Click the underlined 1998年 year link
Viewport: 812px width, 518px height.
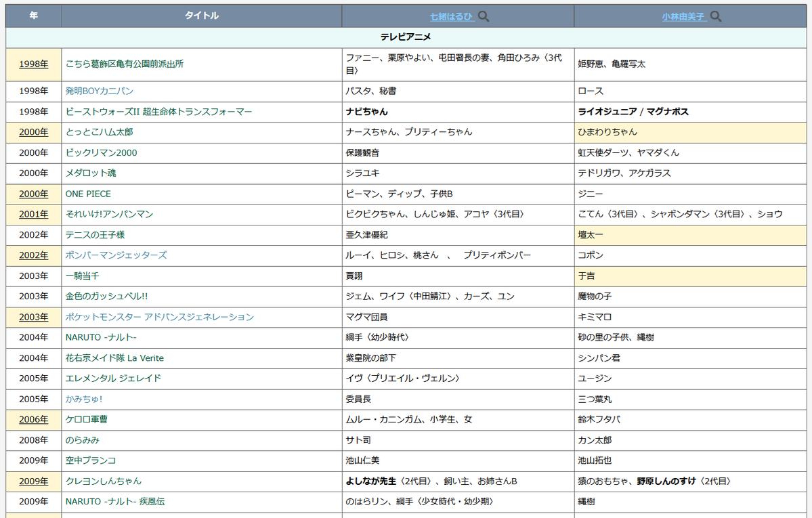pos(34,64)
